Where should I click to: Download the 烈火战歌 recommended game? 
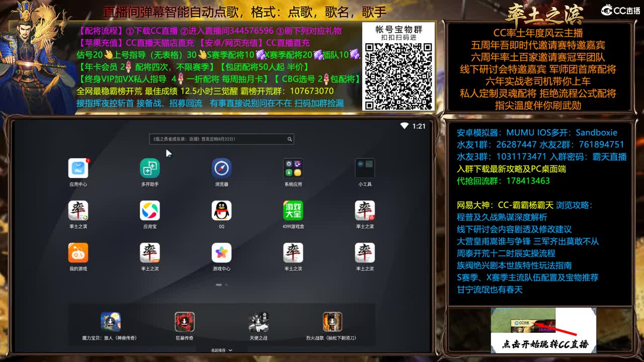click(x=332, y=321)
